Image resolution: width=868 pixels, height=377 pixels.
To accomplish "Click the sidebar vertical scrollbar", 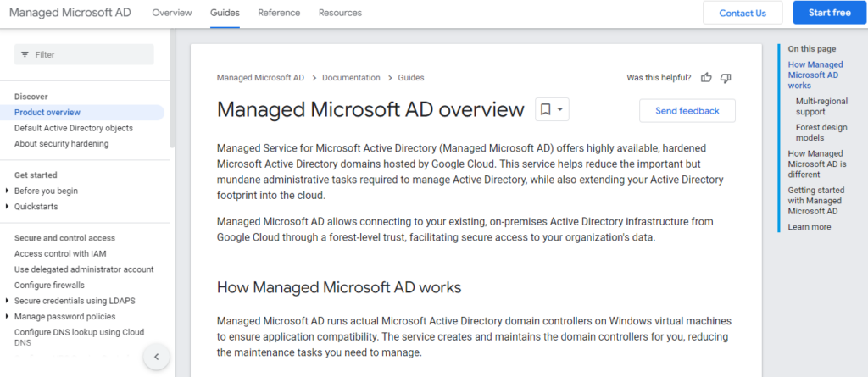I will 172,89.
